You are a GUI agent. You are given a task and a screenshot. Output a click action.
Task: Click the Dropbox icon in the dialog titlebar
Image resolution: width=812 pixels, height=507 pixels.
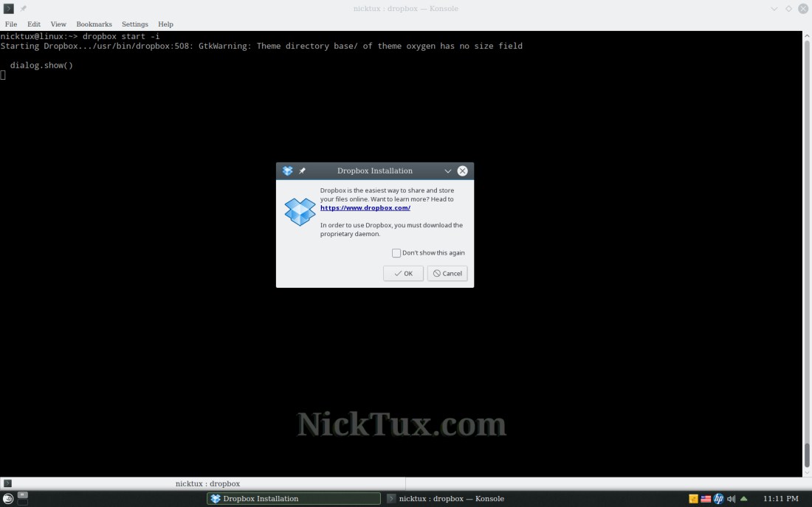coord(287,170)
